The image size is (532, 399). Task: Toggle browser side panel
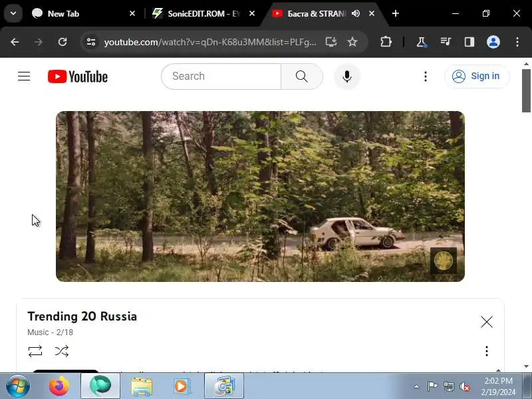[469, 42]
